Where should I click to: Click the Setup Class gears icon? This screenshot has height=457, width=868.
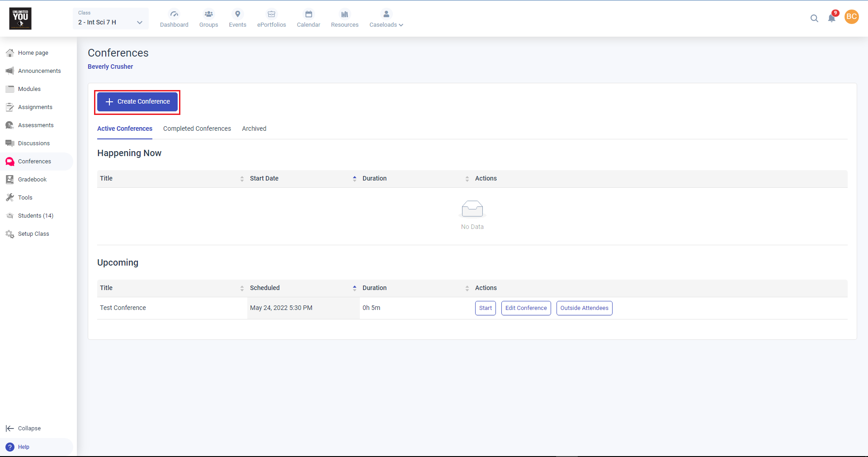tap(10, 234)
